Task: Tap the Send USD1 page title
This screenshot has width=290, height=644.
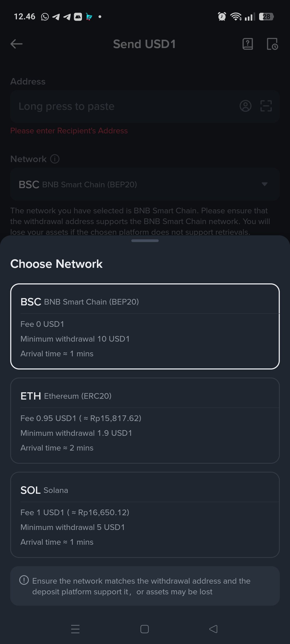Action: [x=144, y=44]
